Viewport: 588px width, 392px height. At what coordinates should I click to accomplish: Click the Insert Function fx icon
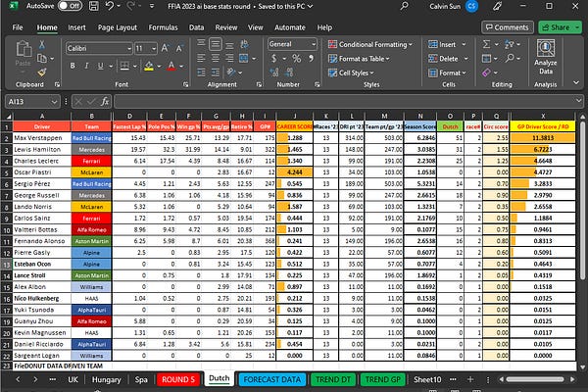105,101
